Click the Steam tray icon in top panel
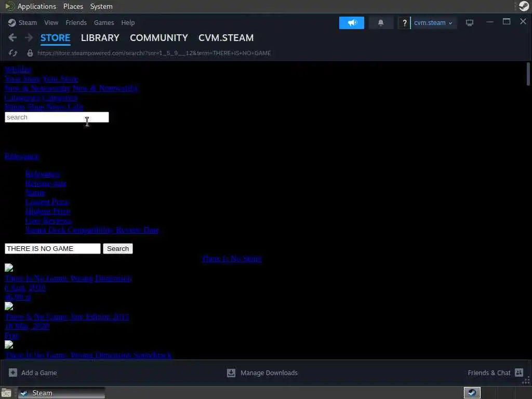 pyautogui.click(x=524, y=6)
